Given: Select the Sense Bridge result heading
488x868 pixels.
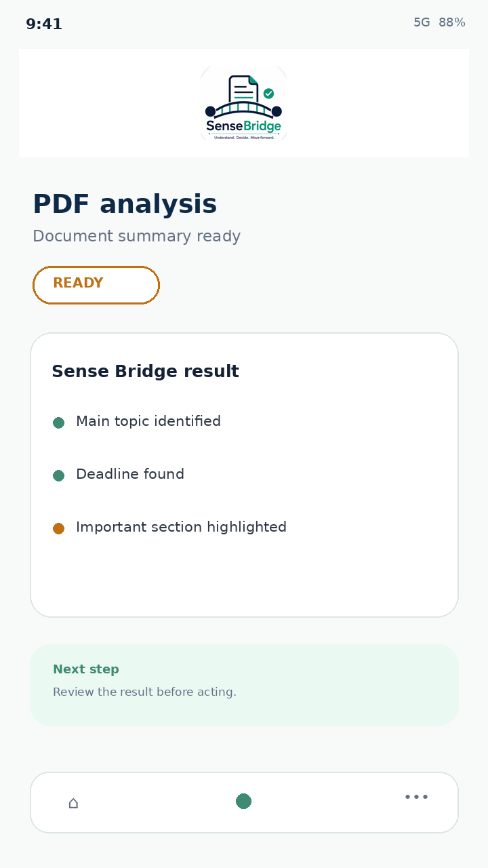Looking at the screenshot, I should 145,372.
